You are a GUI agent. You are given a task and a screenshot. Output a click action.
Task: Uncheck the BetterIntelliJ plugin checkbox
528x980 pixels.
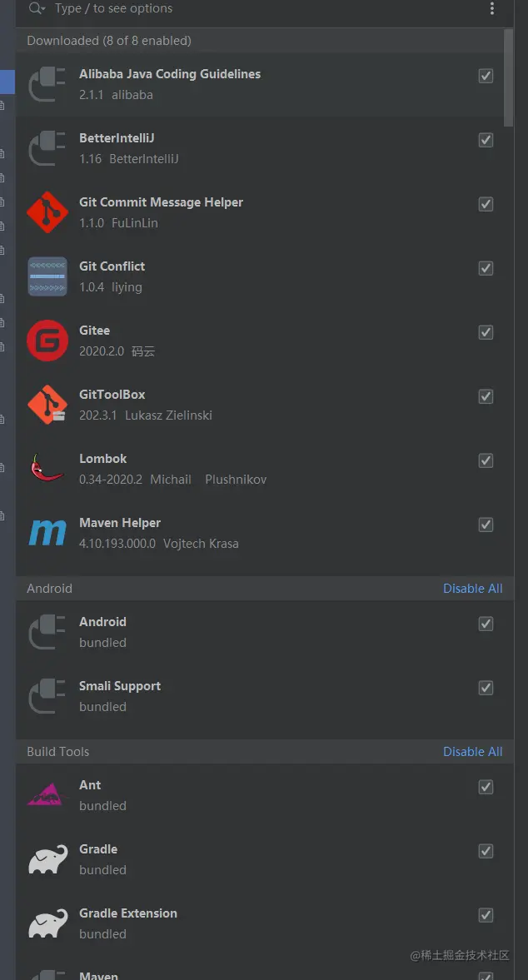[x=486, y=140]
